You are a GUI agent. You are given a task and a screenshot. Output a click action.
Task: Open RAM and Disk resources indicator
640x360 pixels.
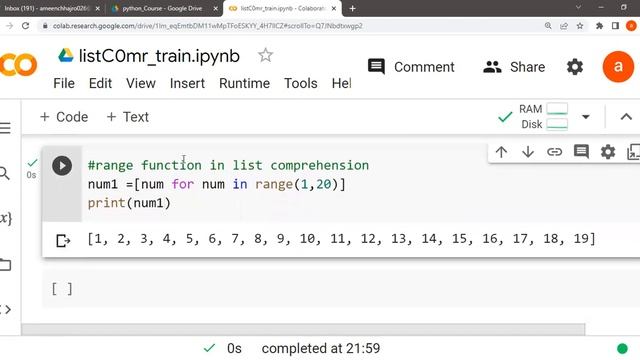543,117
